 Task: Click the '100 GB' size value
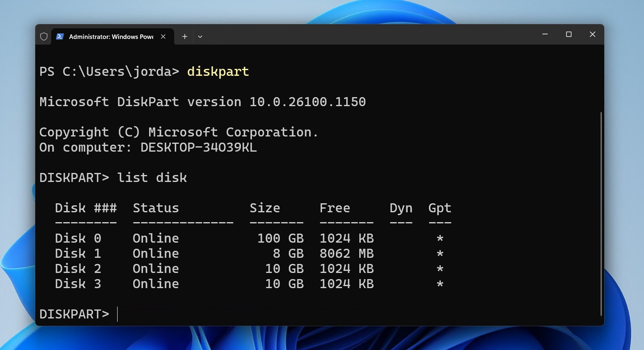(281, 238)
